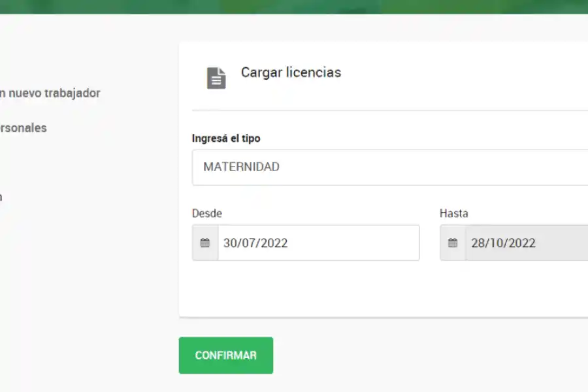Click the green header banner at top
This screenshot has height=392, width=588.
point(294,7)
